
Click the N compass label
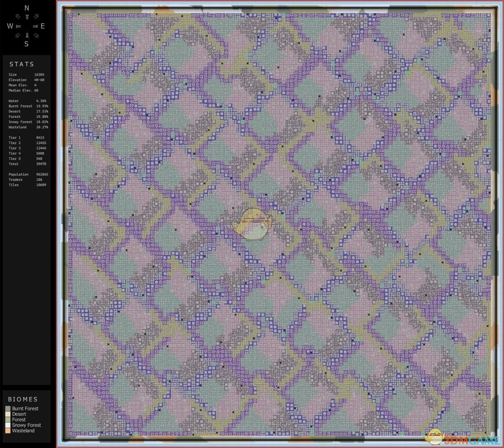(x=27, y=8)
